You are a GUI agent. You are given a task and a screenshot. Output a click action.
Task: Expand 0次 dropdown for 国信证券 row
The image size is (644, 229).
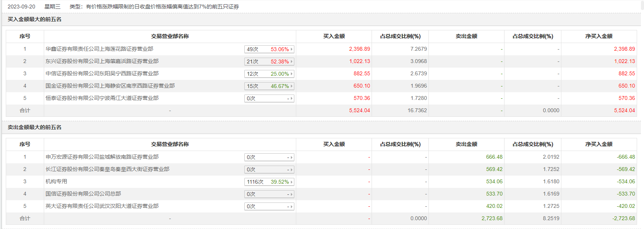(269, 194)
